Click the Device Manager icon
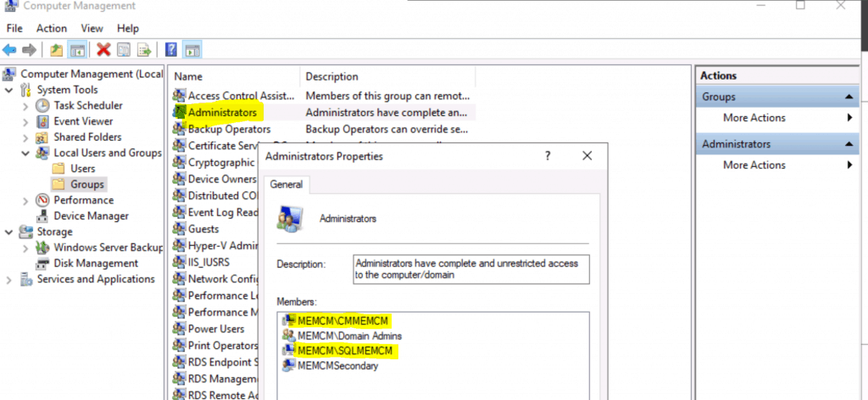Screen dimensions: 868x400 coord(42,216)
